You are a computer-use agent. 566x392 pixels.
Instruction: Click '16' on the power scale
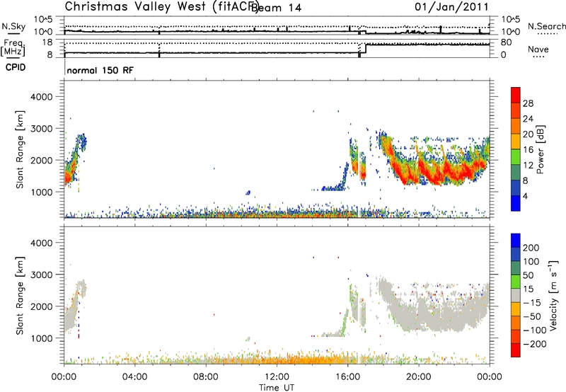click(x=528, y=150)
